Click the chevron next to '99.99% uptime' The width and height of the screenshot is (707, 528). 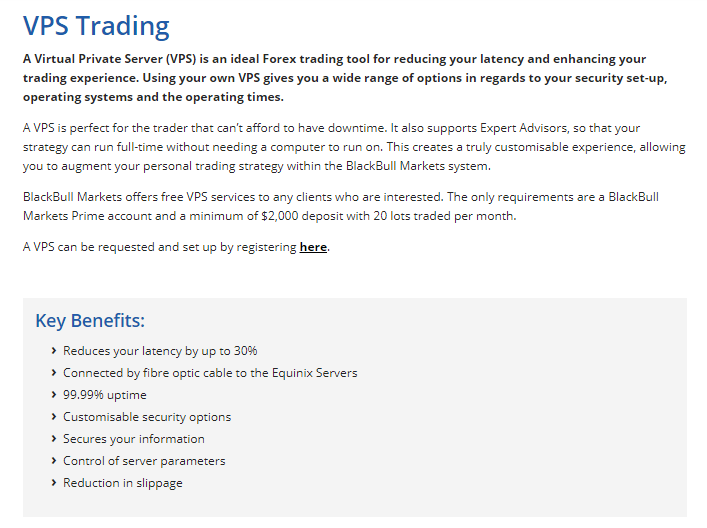pos(53,395)
